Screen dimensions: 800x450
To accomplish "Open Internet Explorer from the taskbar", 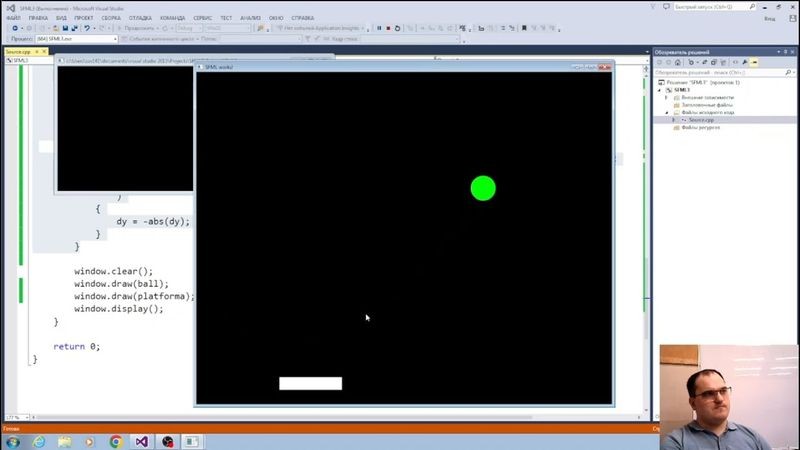I will (x=37, y=441).
